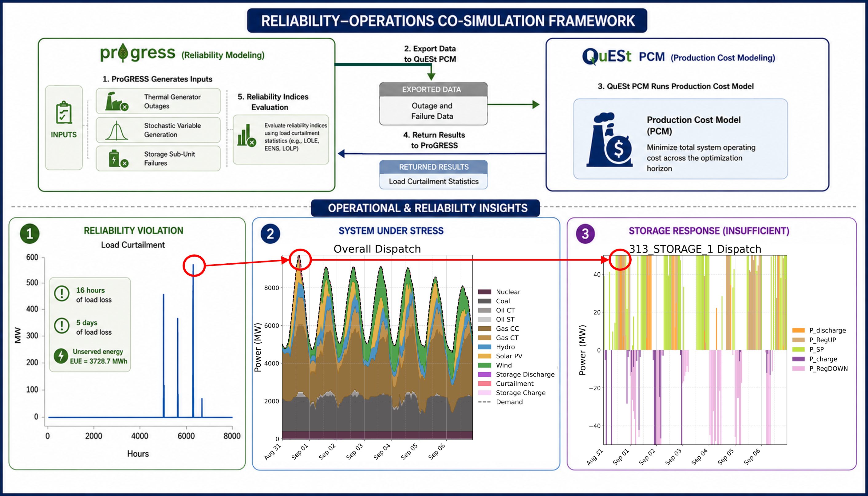Click the Storage Sub-Unit Failures label
868x496 pixels.
[169, 158]
